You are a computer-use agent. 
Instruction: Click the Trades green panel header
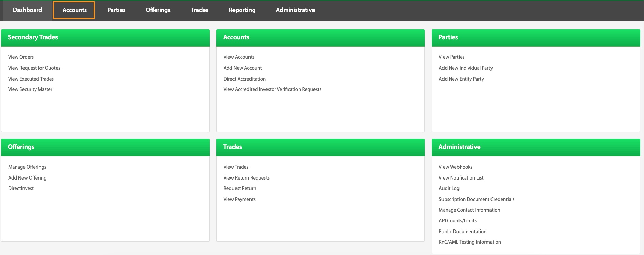point(320,147)
